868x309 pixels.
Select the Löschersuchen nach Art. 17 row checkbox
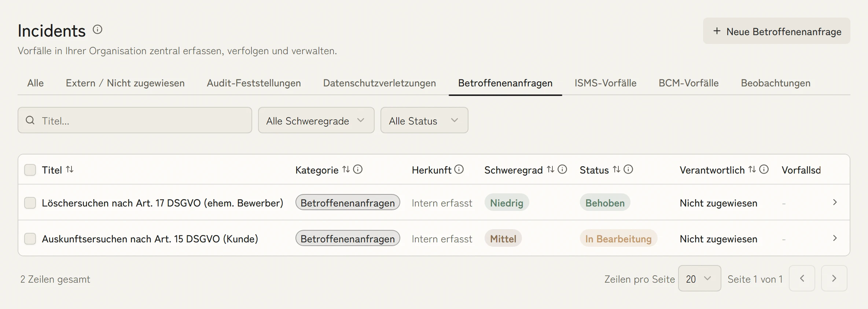[30, 203]
